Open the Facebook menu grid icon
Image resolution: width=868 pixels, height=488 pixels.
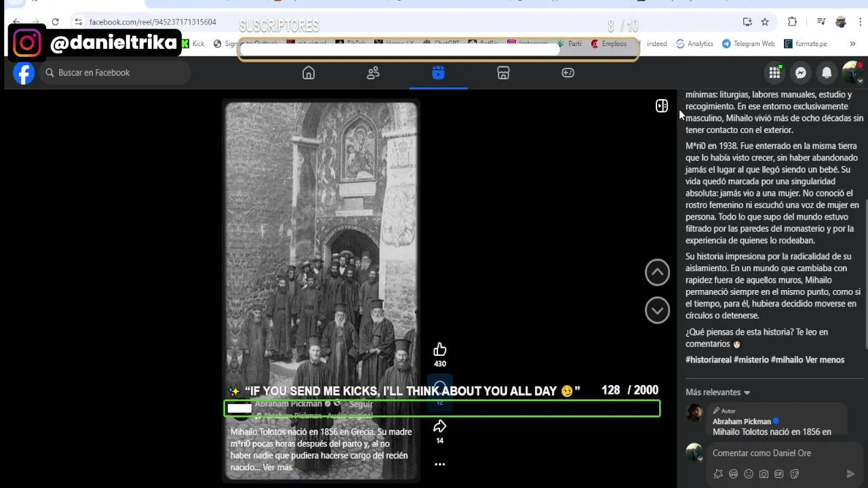(x=774, y=73)
